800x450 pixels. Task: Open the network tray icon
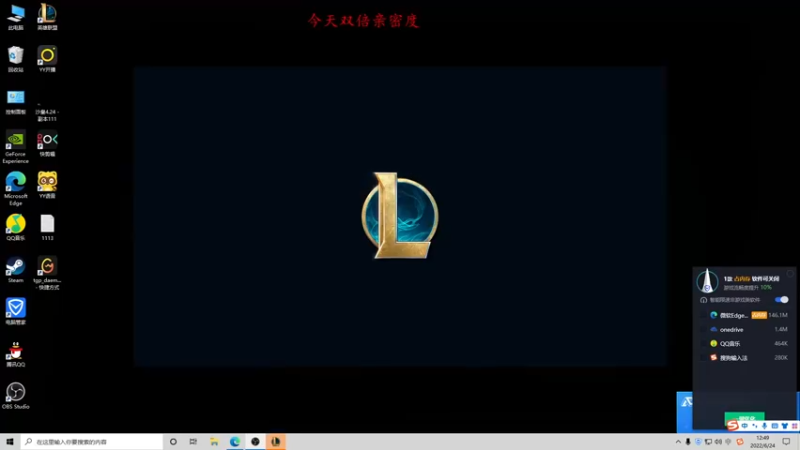[708, 442]
